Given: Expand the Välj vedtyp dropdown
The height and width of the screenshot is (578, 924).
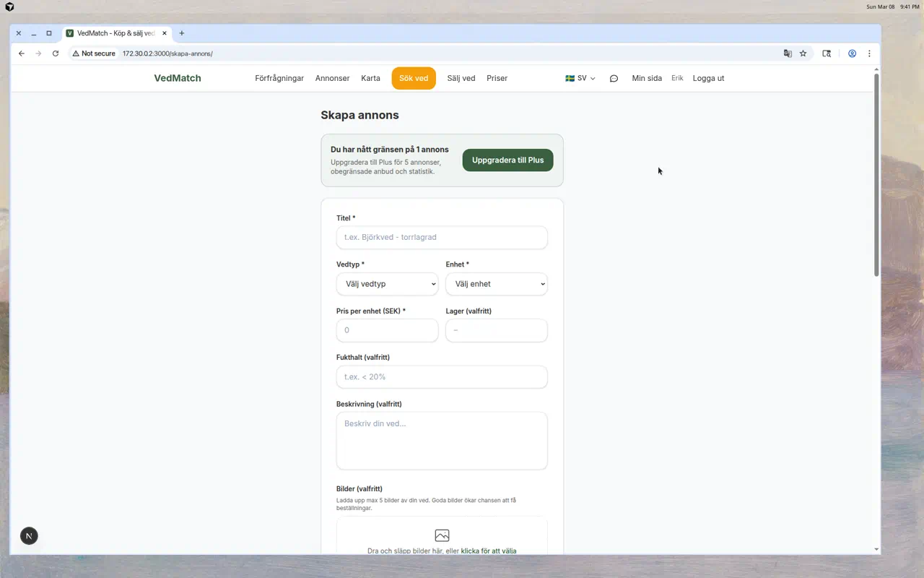Looking at the screenshot, I should pyautogui.click(x=387, y=284).
